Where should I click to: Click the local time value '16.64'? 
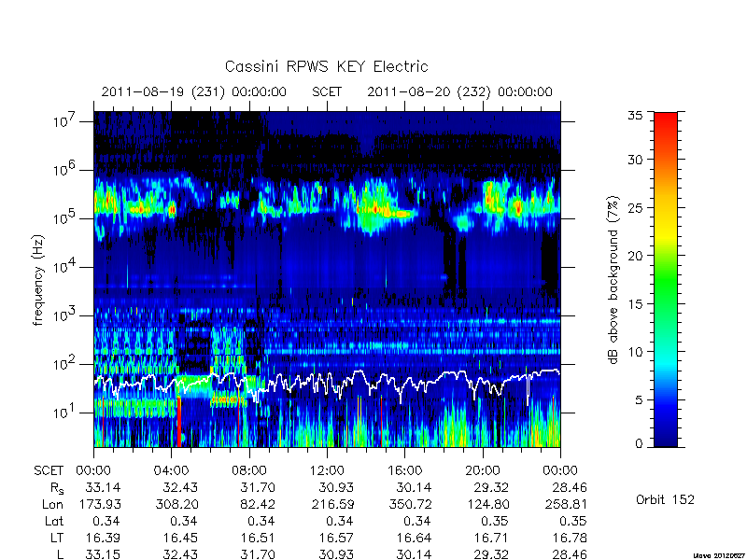[x=414, y=538]
